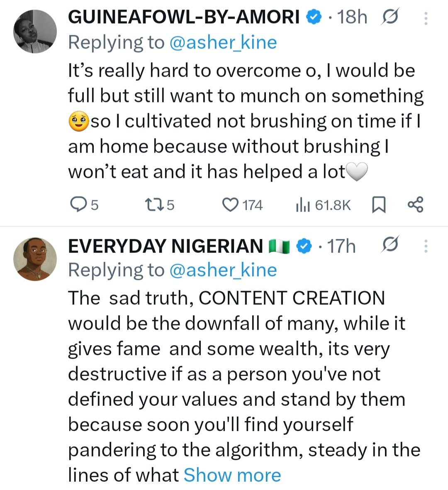Open @asher_kine mention in second reply
448x490 pixels.
point(223,270)
